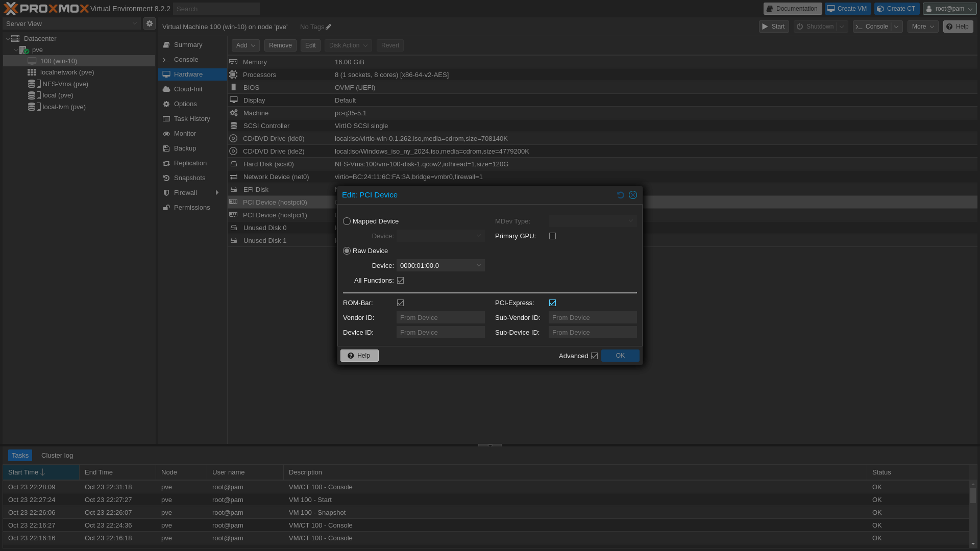Switch to the Cluster log tab
Screen dimensions: 980x551
[x=57, y=455]
